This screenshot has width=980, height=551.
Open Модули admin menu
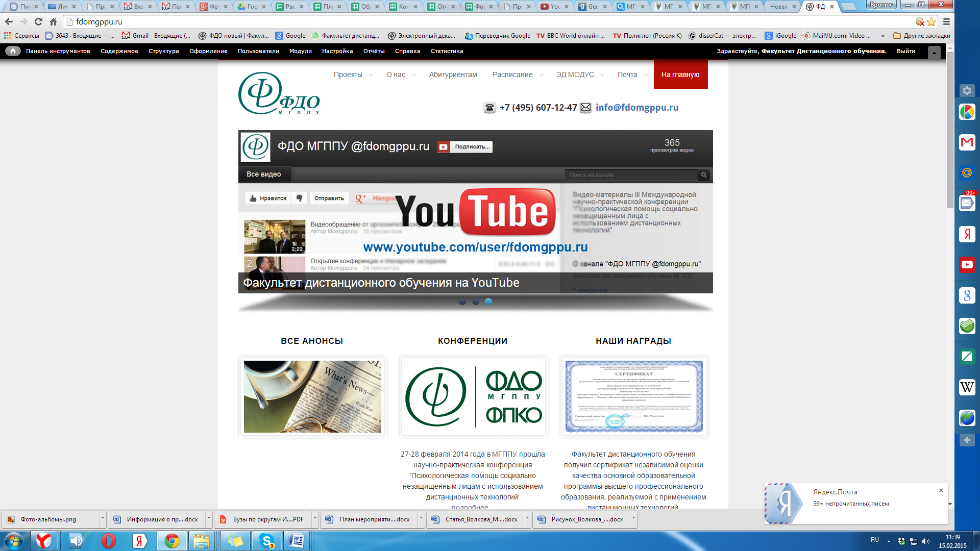(x=301, y=51)
